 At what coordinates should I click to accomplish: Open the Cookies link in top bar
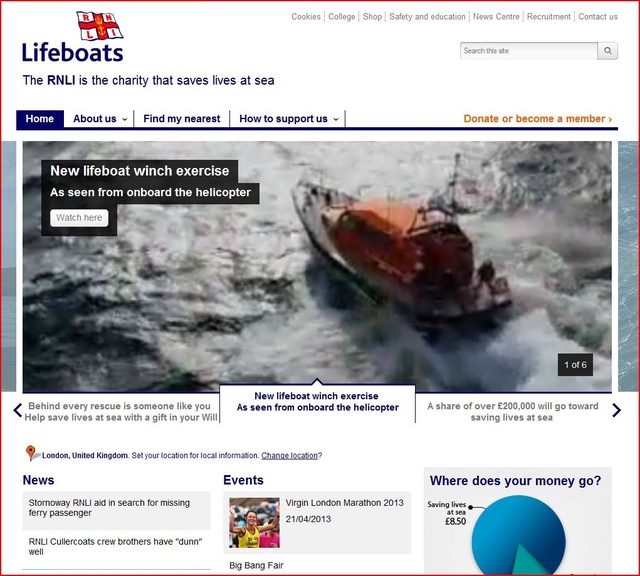click(x=306, y=17)
